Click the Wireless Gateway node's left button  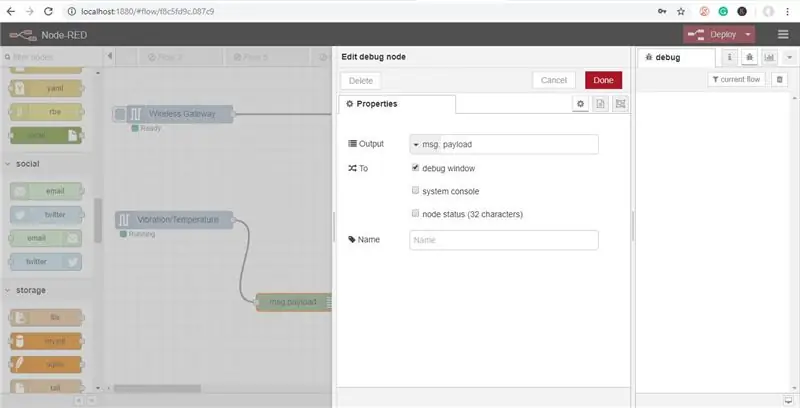[x=119, y=114]
